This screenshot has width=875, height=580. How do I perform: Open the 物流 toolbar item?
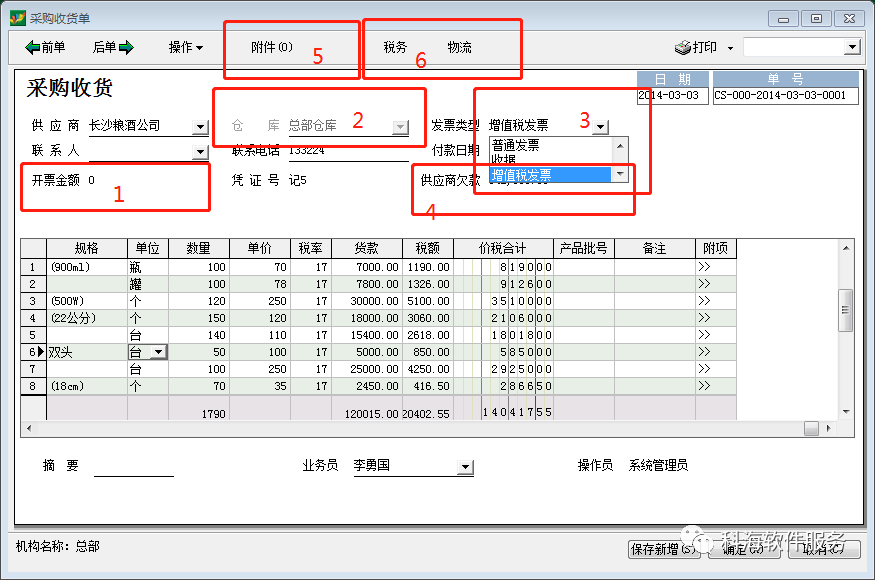[459, 47]
